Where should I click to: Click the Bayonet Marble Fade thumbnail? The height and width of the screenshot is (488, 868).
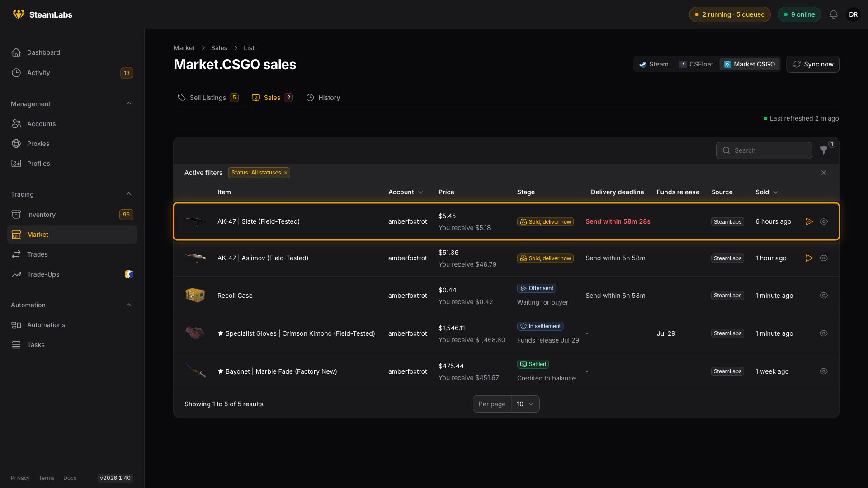point(195,371)
